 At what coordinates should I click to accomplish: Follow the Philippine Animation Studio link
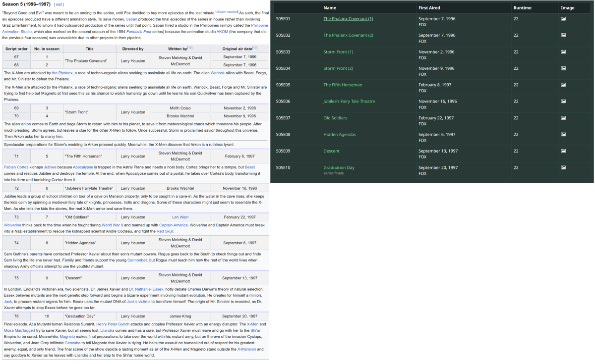15,31
